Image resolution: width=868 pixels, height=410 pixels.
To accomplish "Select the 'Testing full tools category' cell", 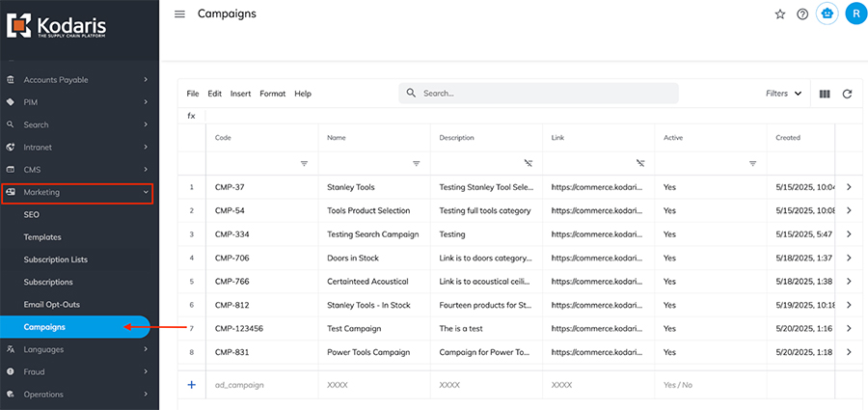I will (x=486, y=210).
